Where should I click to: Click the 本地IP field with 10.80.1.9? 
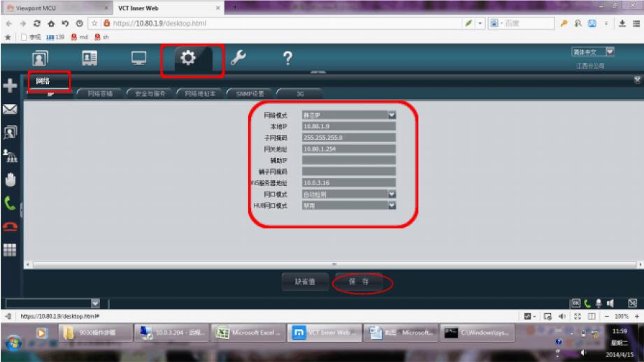(348, 126)
